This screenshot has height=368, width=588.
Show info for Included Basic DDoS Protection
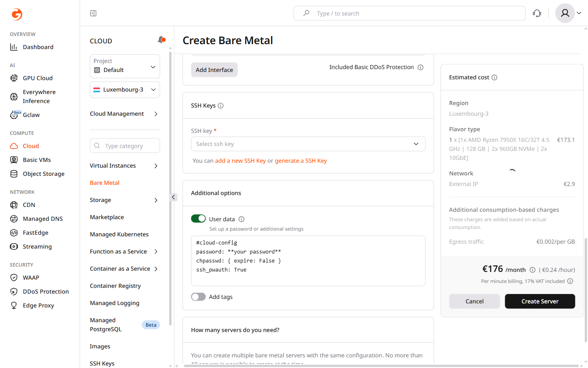[421, 67]
